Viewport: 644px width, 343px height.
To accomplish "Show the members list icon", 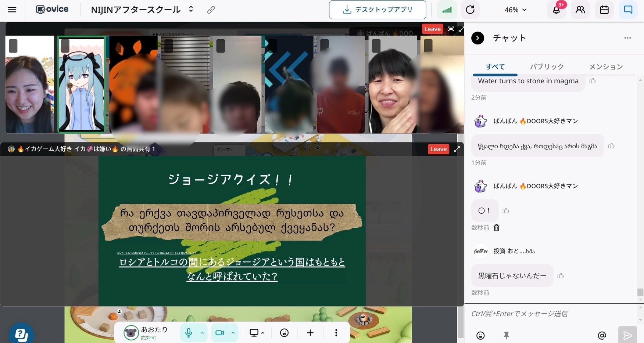I will (580, 10).
